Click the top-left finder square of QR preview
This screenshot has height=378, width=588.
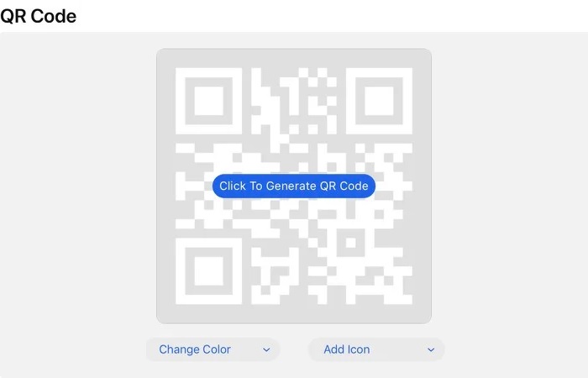click(208, 101)
